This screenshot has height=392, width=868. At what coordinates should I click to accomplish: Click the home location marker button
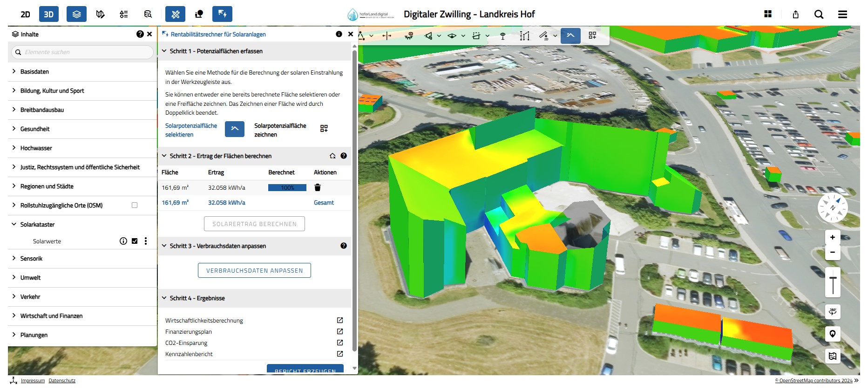tap(833, 334)
